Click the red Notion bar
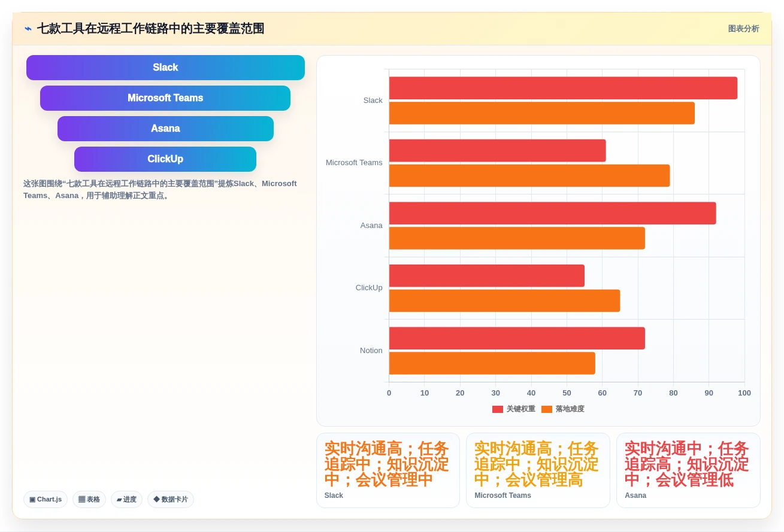The image size is (784, 532). 517,338
